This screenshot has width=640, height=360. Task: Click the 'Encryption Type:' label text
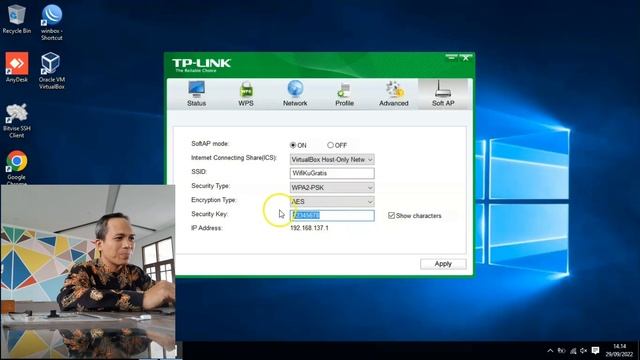click(213, 200)
